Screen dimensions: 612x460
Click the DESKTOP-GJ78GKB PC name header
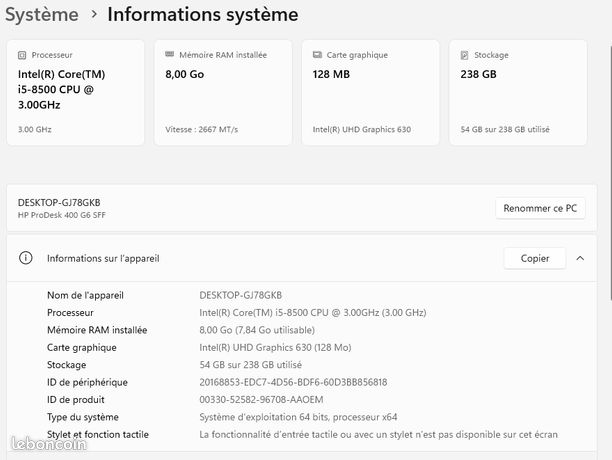(59, 203)
